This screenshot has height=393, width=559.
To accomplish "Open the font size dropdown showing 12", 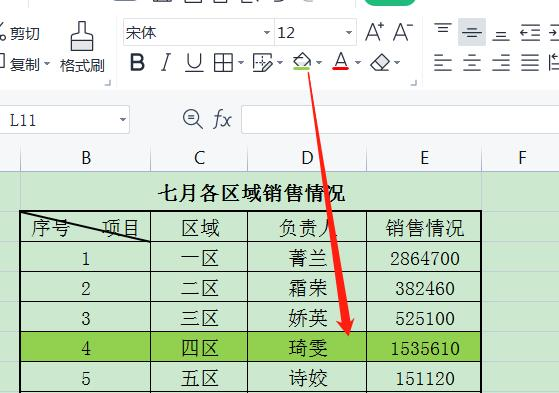I will tap(349, 33).
